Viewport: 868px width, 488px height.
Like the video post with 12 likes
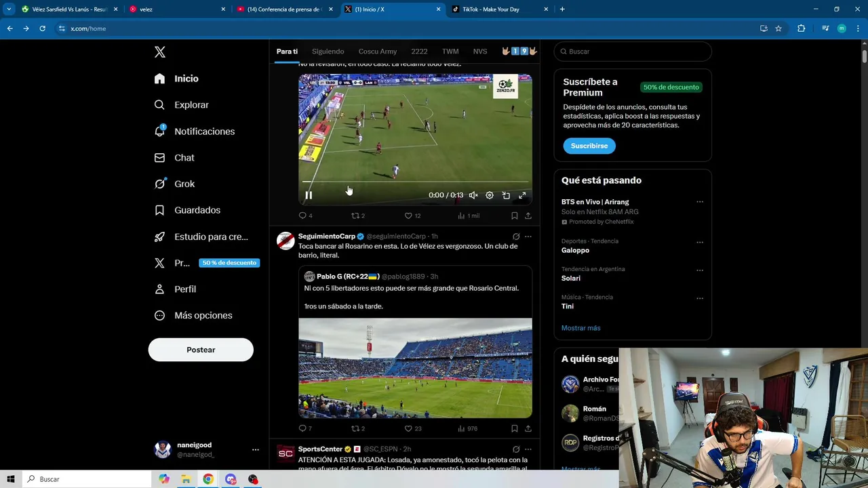coord(413,216)
